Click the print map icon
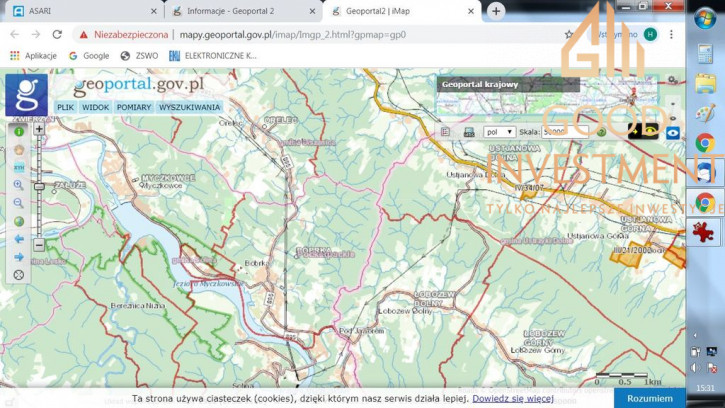Image resolution: width=725 pixels, height=408 pixels. point(469,132)
